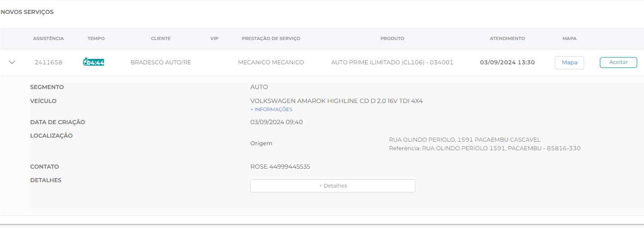Sort by the Assistência column header
The height and width of the screenshot is (228, 644).
coord(49,39)
